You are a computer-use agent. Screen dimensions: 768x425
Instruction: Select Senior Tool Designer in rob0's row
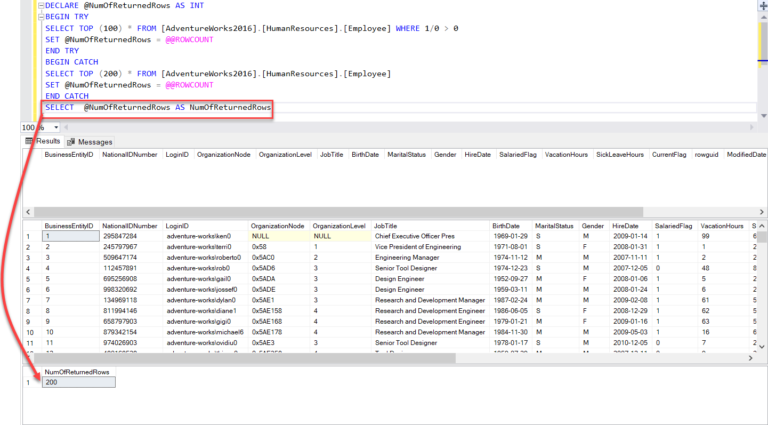click(x=431, y=268)
